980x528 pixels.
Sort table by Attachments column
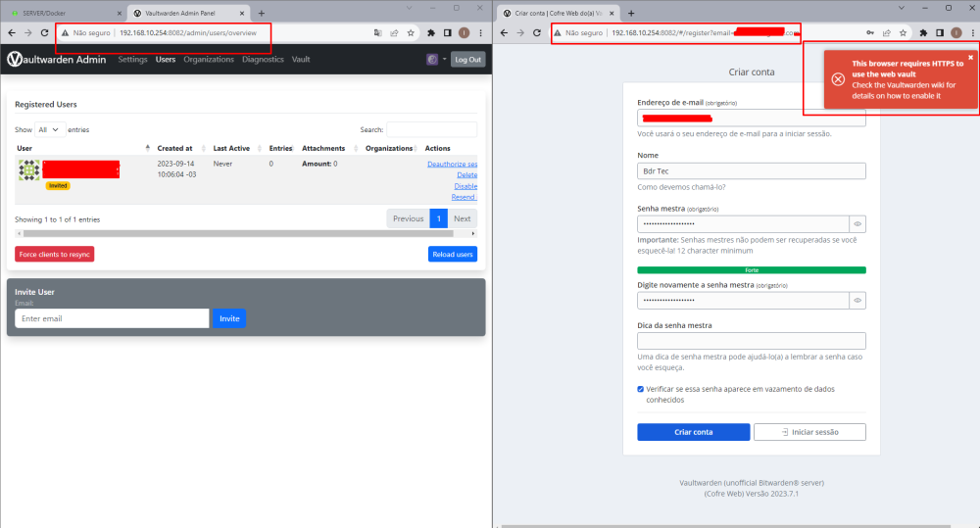click(329, 148)
